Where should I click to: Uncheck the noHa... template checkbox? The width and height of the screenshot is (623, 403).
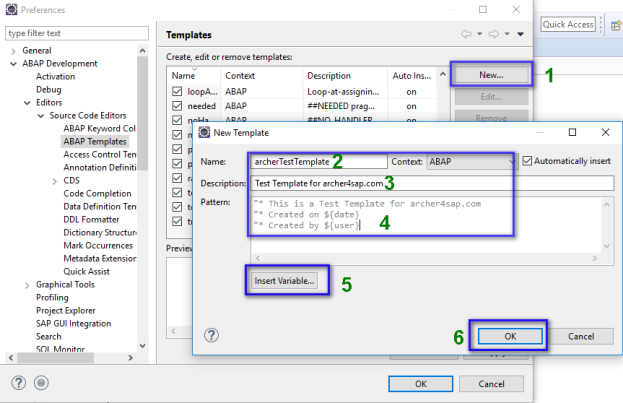[177, 120]
